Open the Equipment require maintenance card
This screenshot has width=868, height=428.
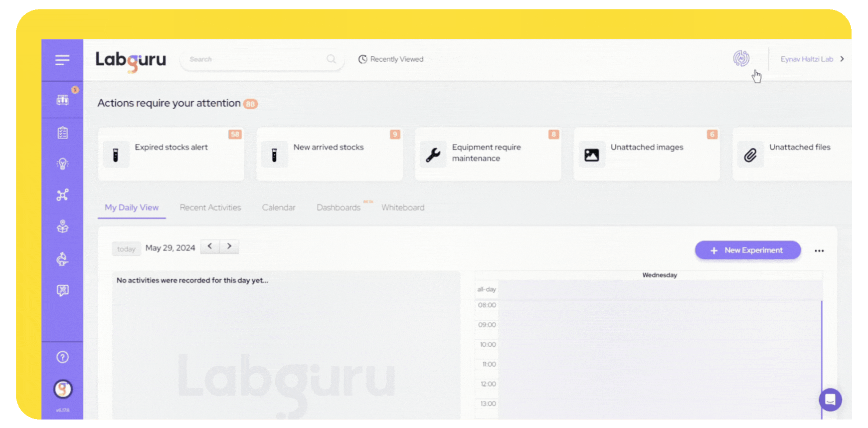click(488, 154)
